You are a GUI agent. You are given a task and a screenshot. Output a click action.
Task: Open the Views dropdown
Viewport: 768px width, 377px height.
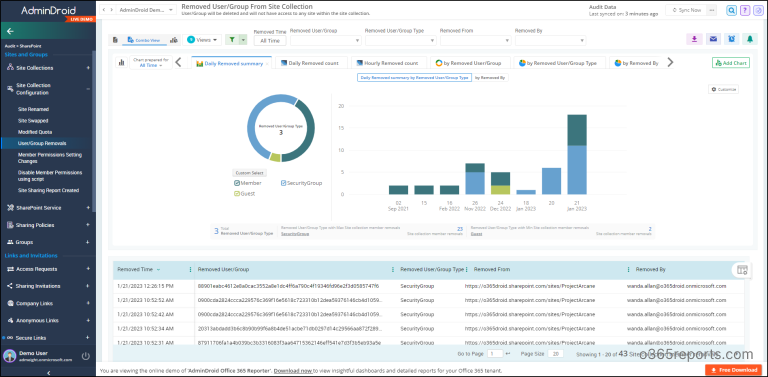click(x=203, y=40)
